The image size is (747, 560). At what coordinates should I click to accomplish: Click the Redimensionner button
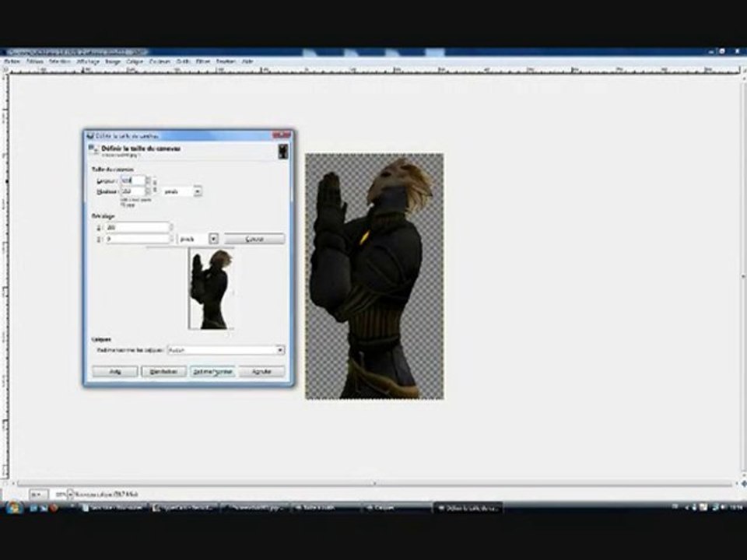(x=212, y=372)
